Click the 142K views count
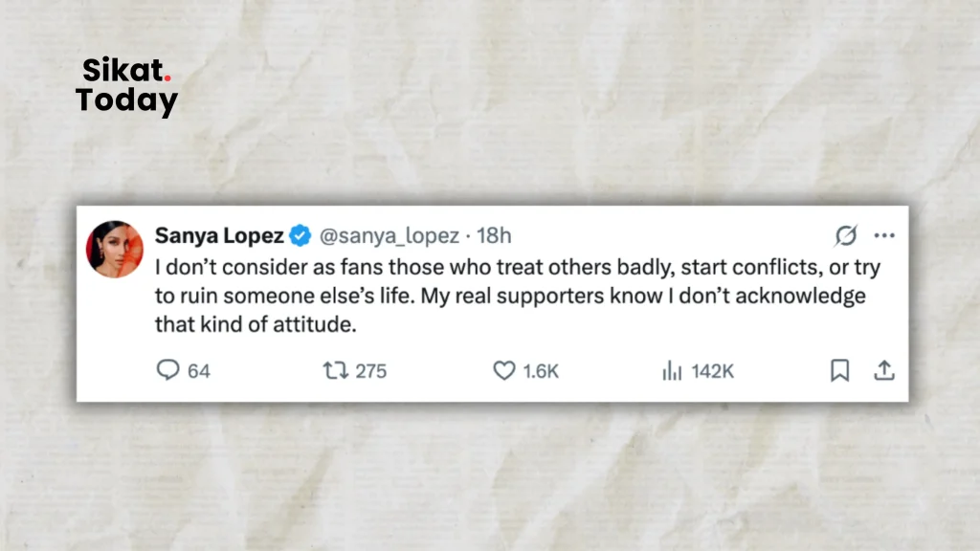 (712, 371)
